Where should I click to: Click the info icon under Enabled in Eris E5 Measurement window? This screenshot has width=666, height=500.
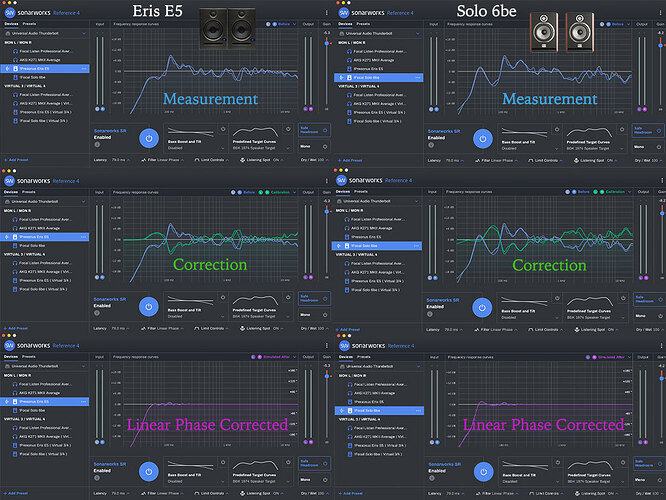point(97,144)
